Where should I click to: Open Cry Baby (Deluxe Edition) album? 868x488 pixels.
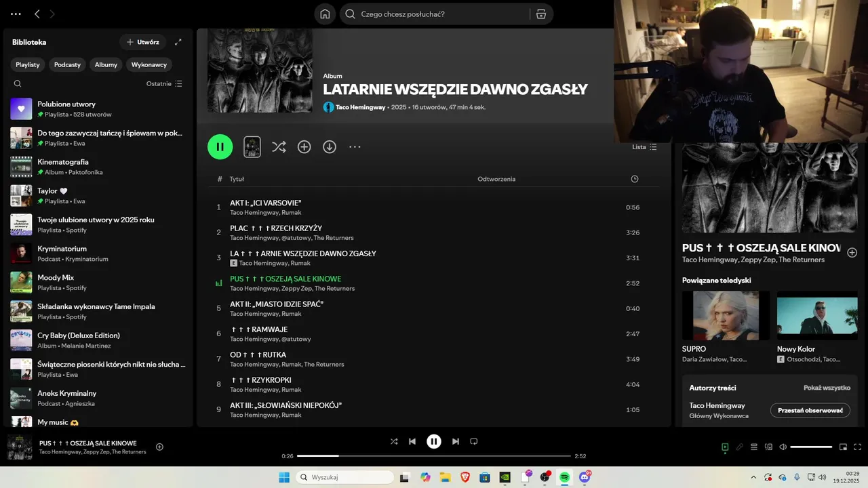[x=98, y=340]
